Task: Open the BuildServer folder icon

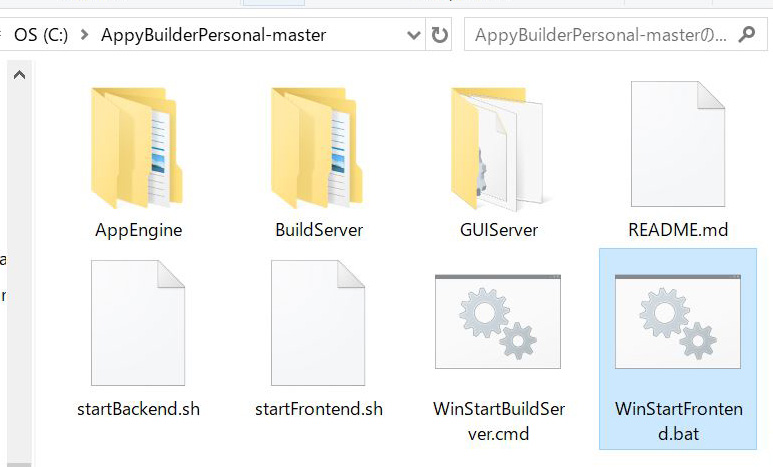Action: (x=316, y=148)
